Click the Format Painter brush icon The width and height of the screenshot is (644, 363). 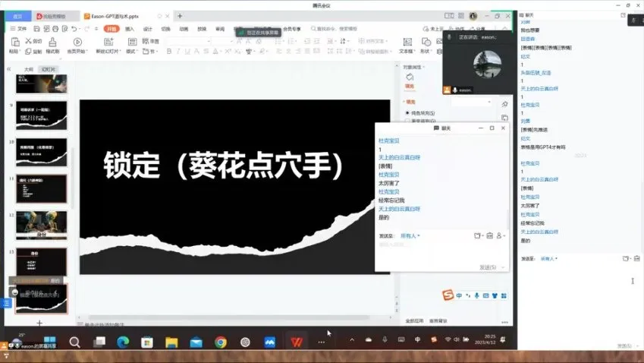click(53, 43)
